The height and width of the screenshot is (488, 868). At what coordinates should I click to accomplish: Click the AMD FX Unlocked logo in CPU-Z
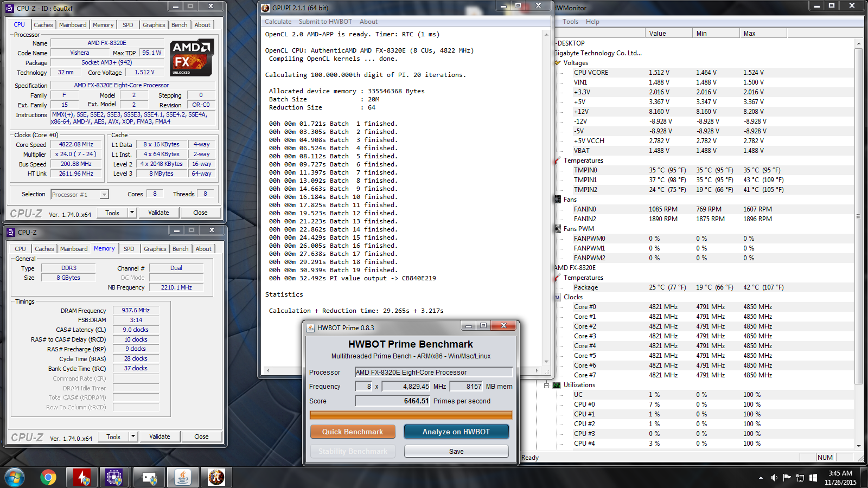[x=192, y=57]
